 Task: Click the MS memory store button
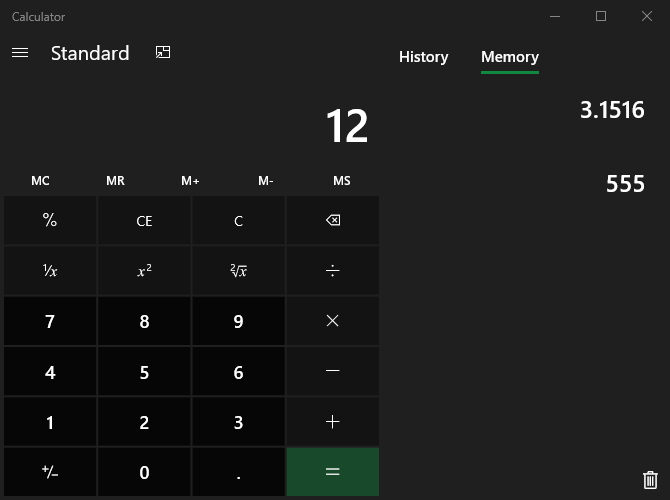click(342, 181)
